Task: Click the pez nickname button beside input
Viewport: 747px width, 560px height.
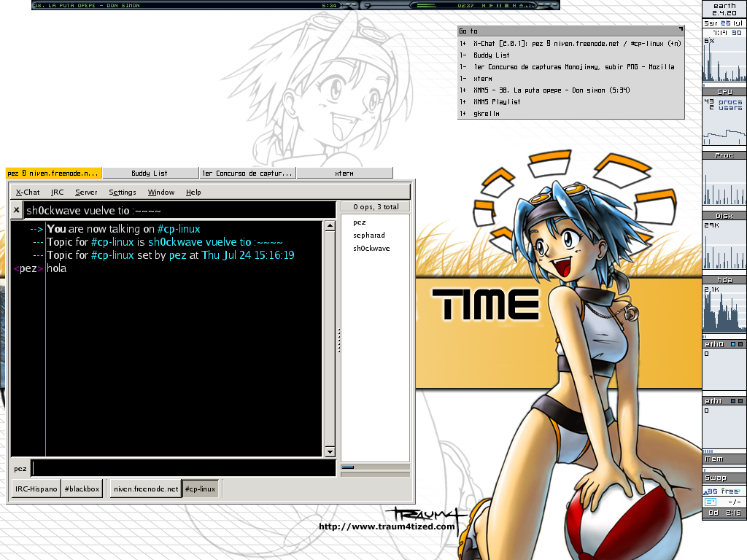Action: point(20,469)
